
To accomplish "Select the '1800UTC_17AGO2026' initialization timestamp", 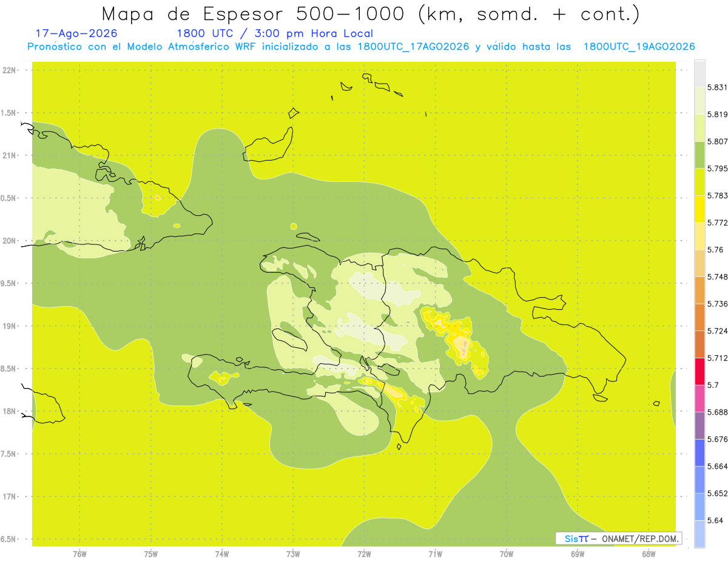I will pyautogui.click(x=413, y=47).
